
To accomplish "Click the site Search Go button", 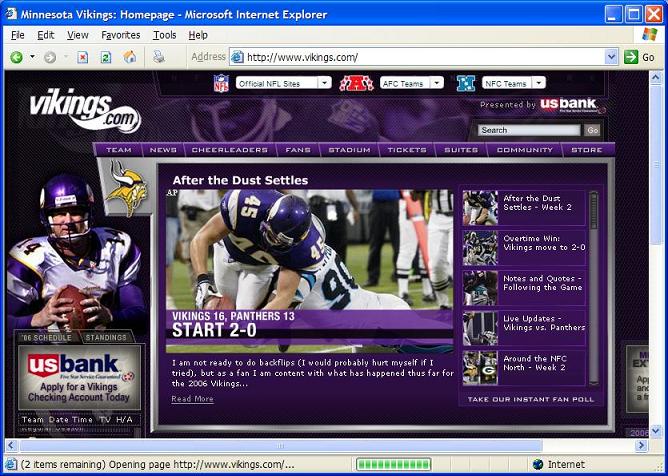I will 592,130.
